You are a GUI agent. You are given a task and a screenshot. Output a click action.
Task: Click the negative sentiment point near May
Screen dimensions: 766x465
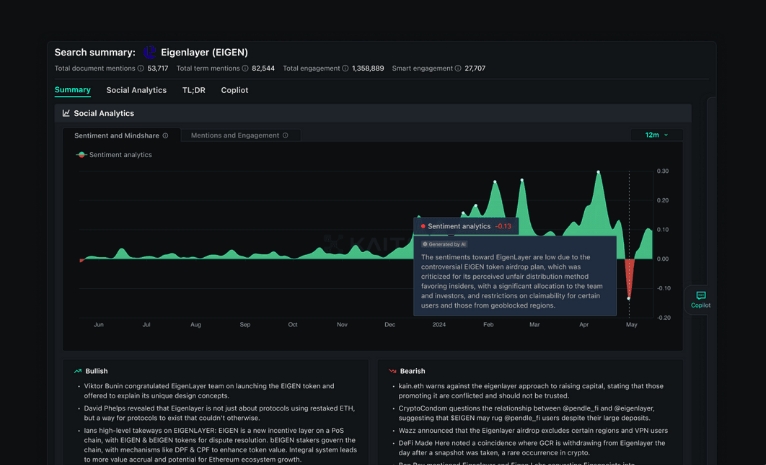[x=629, y=298]
